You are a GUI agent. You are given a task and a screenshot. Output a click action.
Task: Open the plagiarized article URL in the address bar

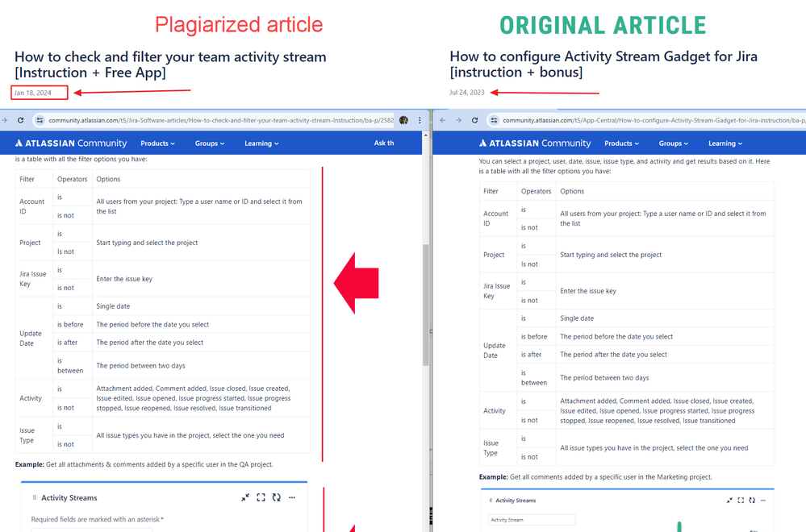click(218, 119)
